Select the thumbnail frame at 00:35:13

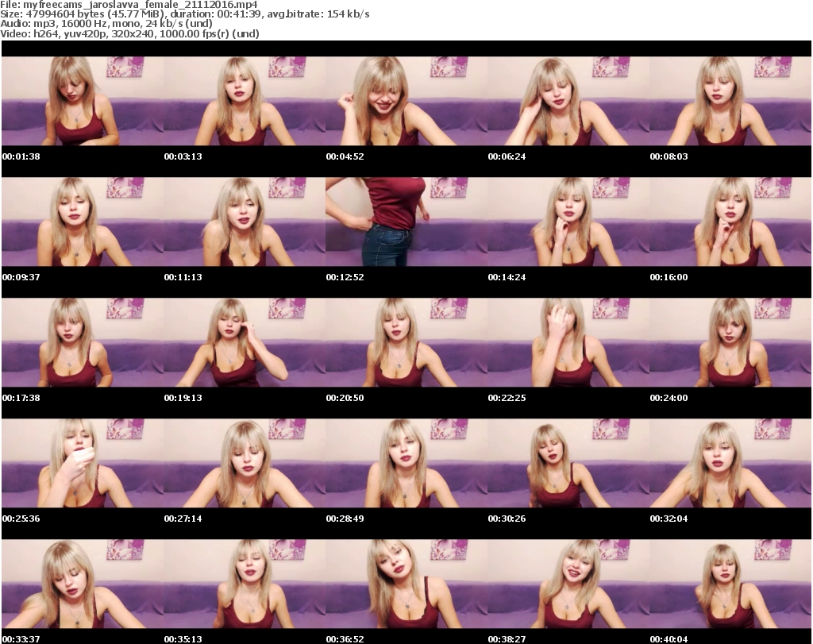point(245,584)
